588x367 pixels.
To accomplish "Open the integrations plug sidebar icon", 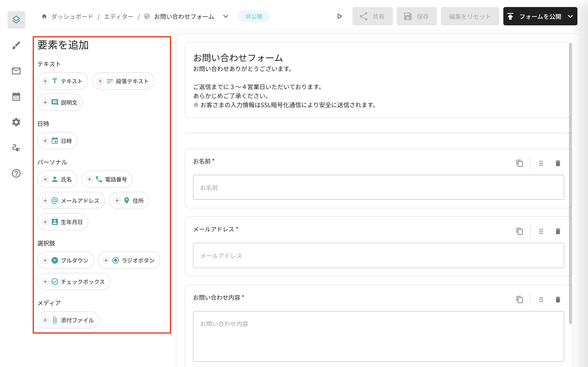I will (x=16, y=148).
